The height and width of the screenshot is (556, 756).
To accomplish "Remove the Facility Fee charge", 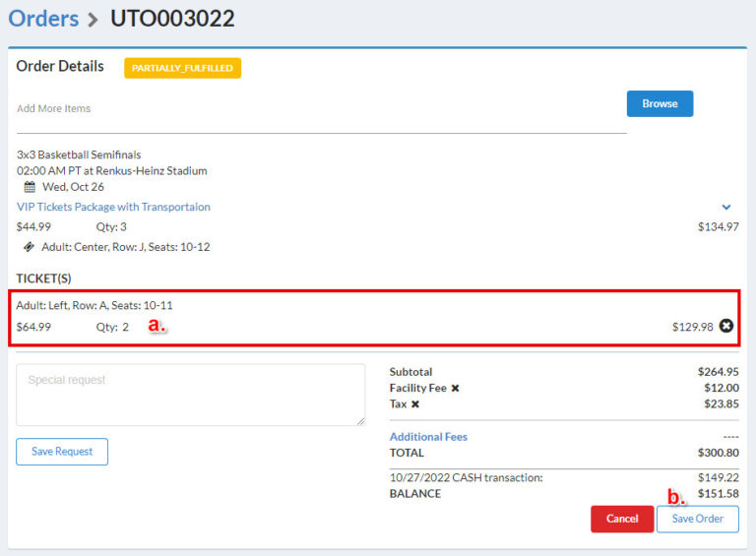I will [455, 389].
